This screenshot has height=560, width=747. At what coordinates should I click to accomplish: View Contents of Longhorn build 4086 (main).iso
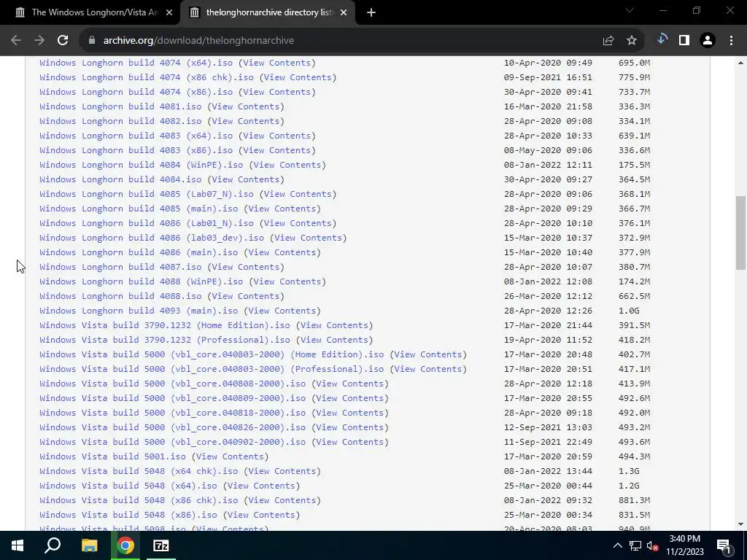coord(282,252)
